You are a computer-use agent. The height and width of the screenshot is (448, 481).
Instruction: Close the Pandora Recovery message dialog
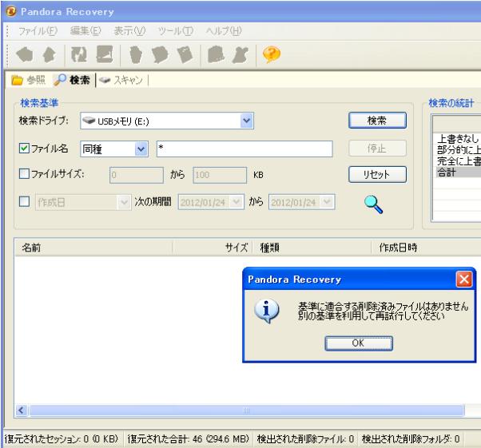click(x=463, y=280)
